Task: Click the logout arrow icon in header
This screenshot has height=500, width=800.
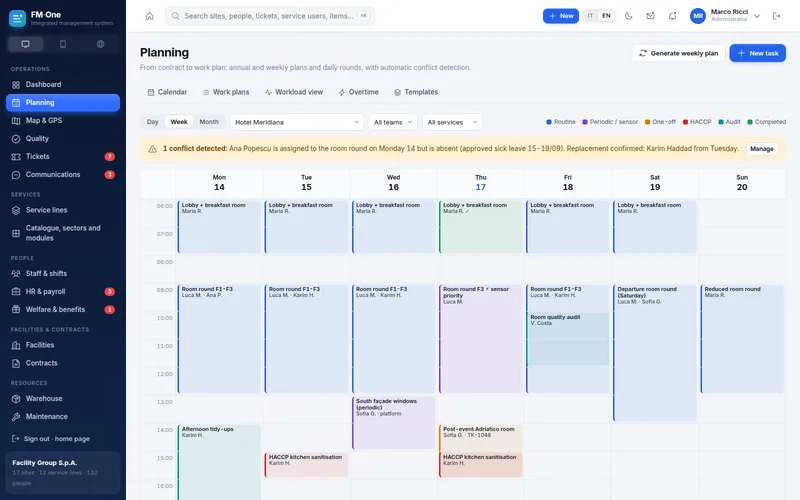Action: pos(777,16)
